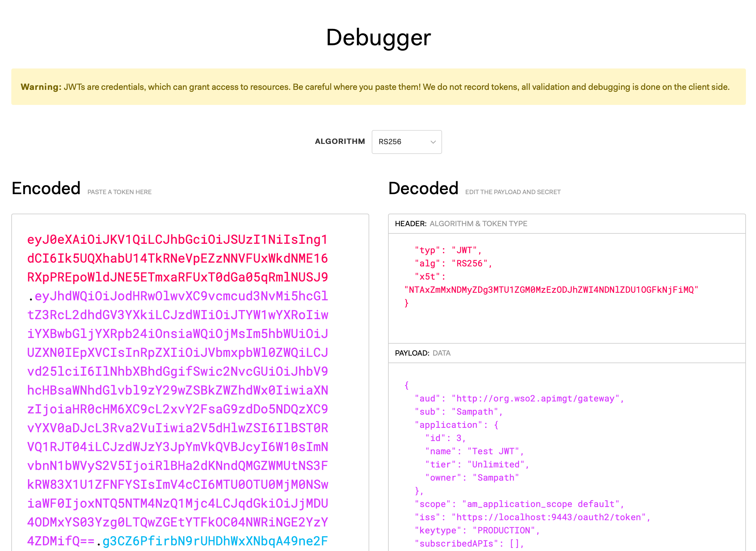Click the PASTE A TOKEN HERE label
The width and height of the screenshot is (756, 551).
(119, 192)
